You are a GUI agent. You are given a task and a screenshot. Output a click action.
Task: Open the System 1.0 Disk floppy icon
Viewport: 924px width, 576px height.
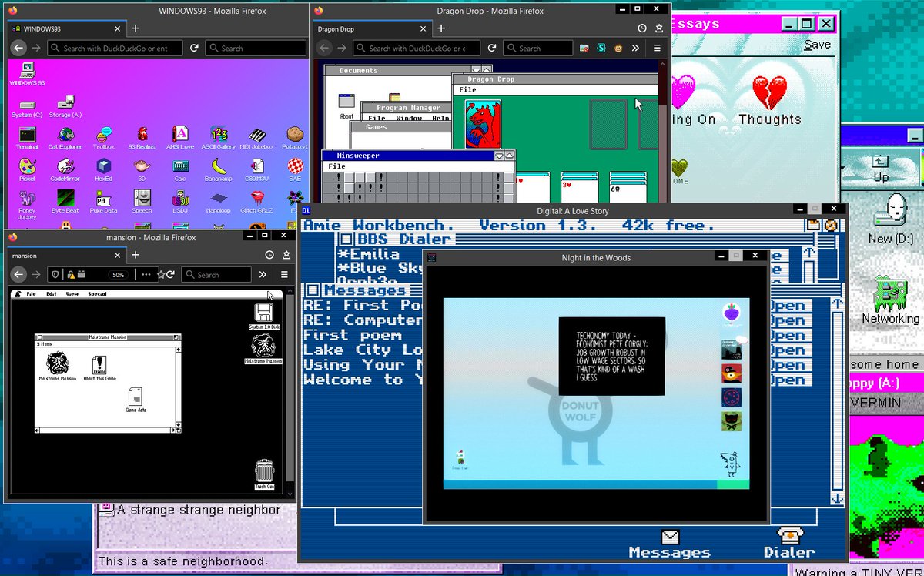point(264,313)
